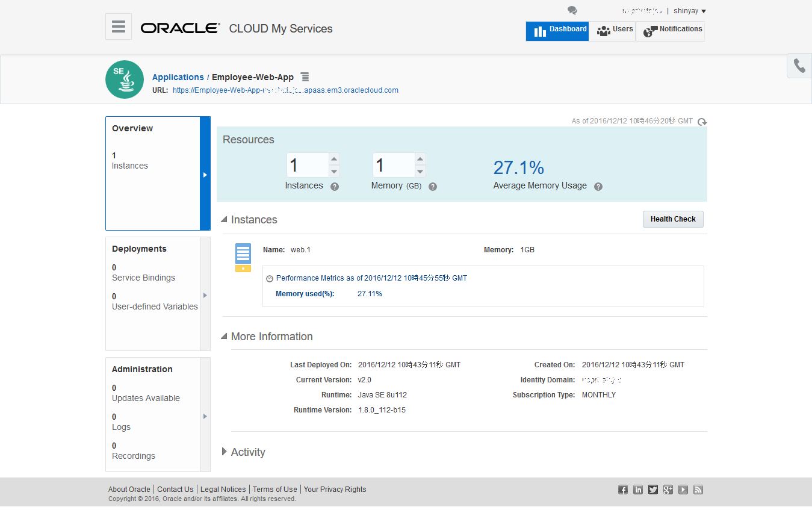Open the Terms of Use footer link
This screenshot has height=510, width=812.
275,490
